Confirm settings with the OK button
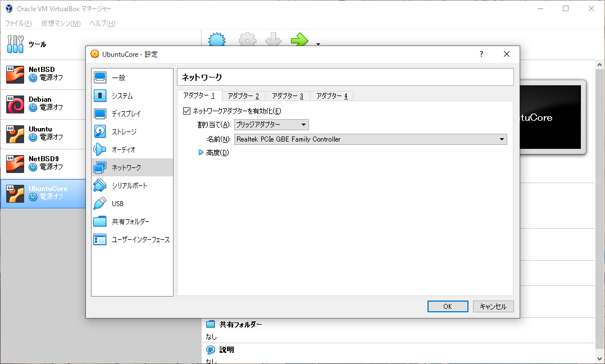 (x=448, y=307)
